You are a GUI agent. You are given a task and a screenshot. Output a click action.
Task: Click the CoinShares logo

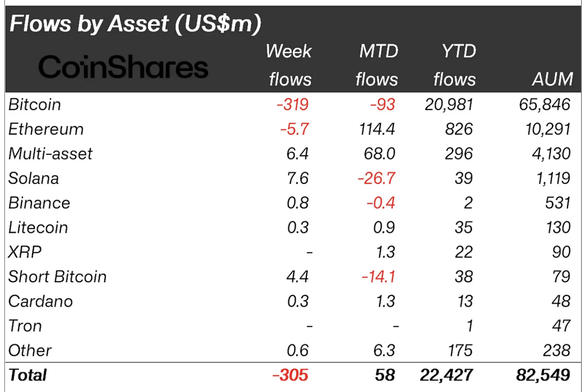(x=123, y=67)
